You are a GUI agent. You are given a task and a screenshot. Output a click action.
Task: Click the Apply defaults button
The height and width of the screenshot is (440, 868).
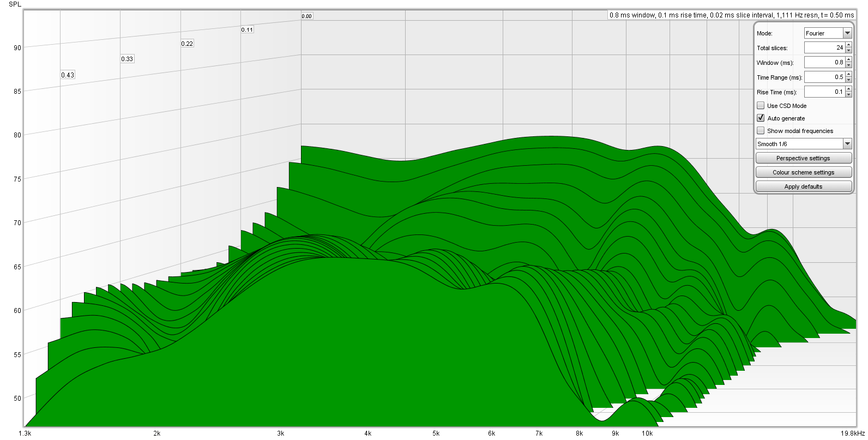804,186
